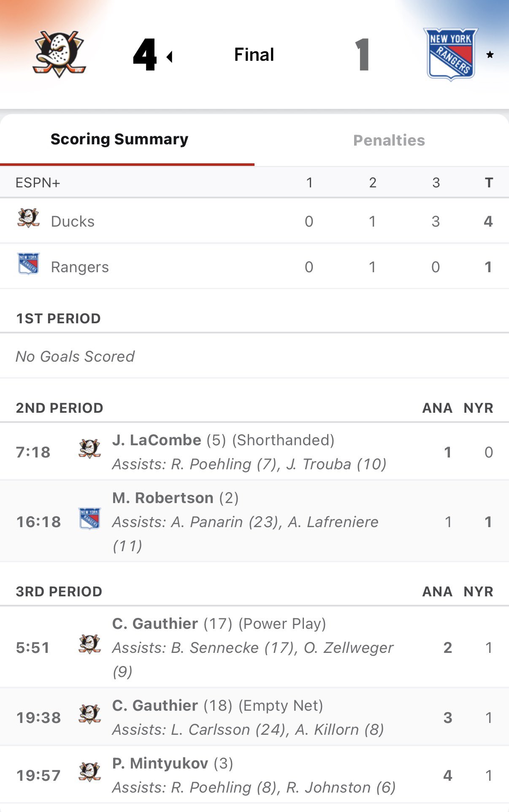Image resolution: width=509 pixels, height=812 pixels.
Task: Tap the Rangers logo in the linescore row
Action: [28, 264]
